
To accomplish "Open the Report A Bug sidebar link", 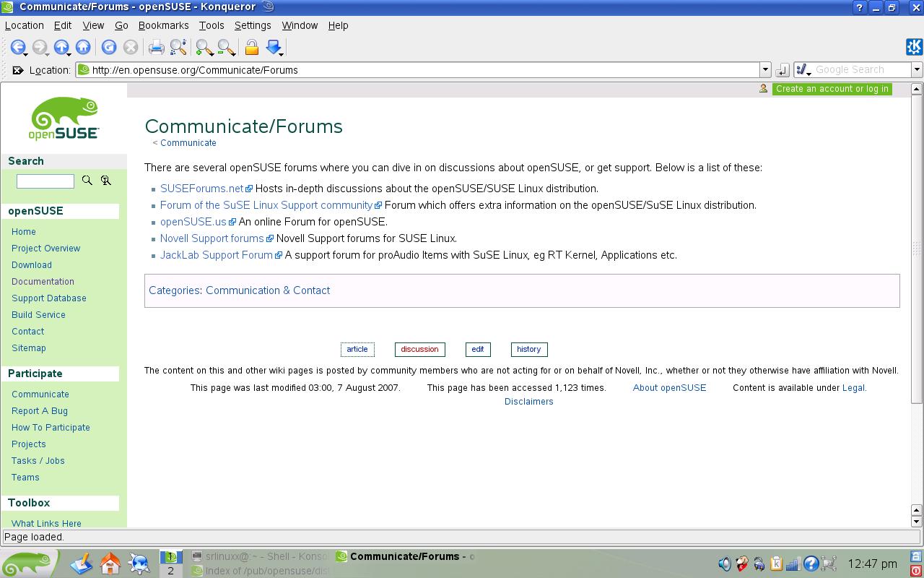I will (40, 411).
